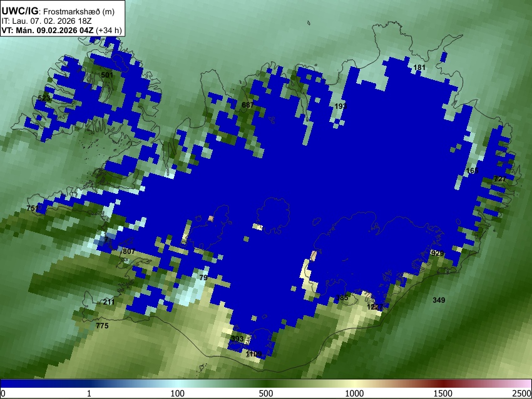Select the map value 185
This screenshot has height=399, width=532.
tap(342, 298)
